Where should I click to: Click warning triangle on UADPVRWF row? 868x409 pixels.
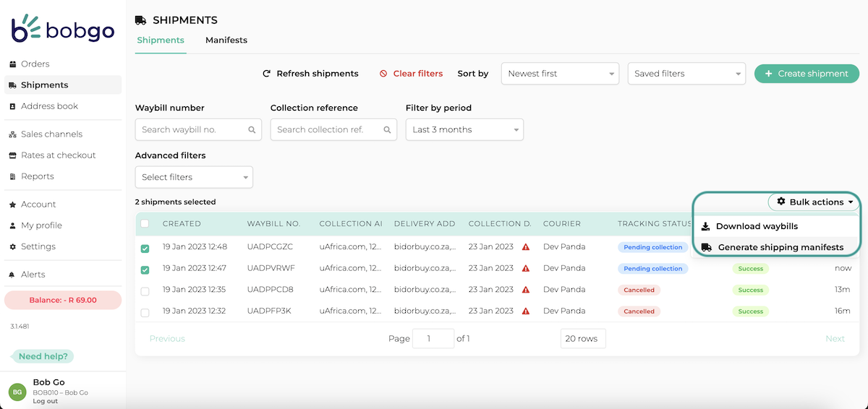click(526, 268)
